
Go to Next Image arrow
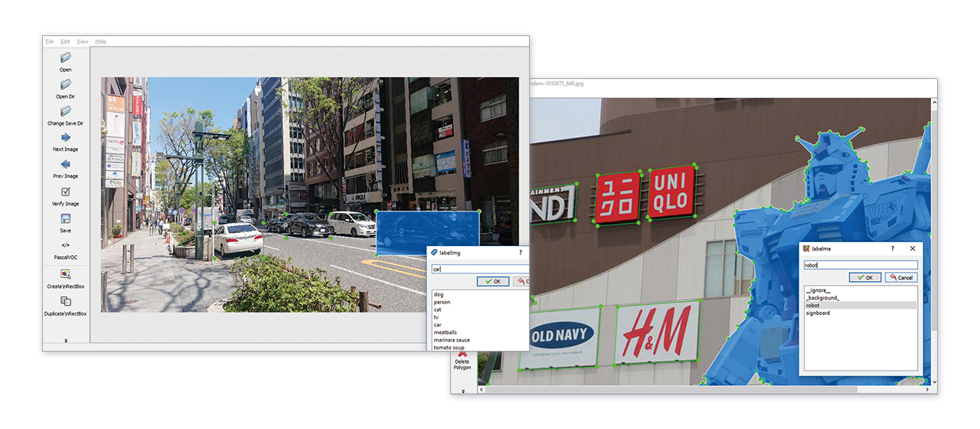[66, 138]
